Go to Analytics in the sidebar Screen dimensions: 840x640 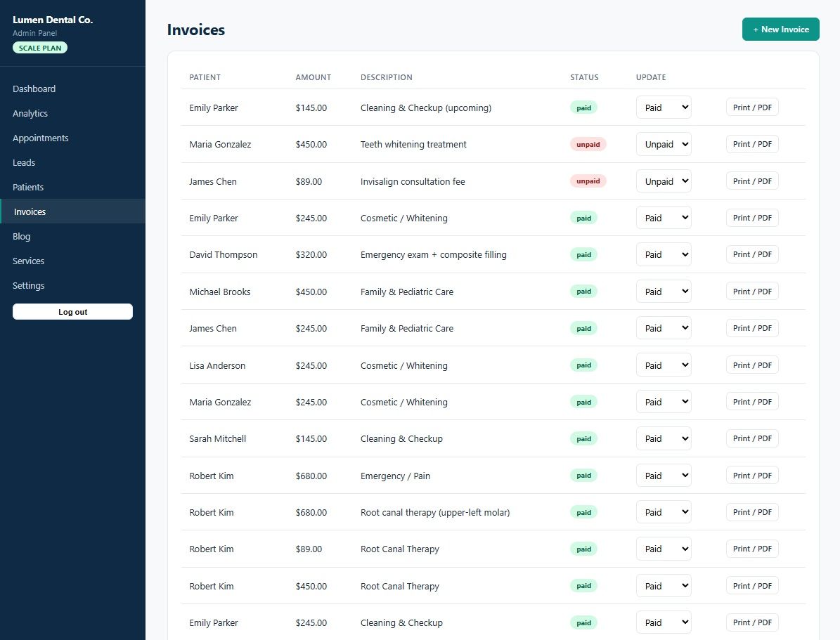(72, 114)
